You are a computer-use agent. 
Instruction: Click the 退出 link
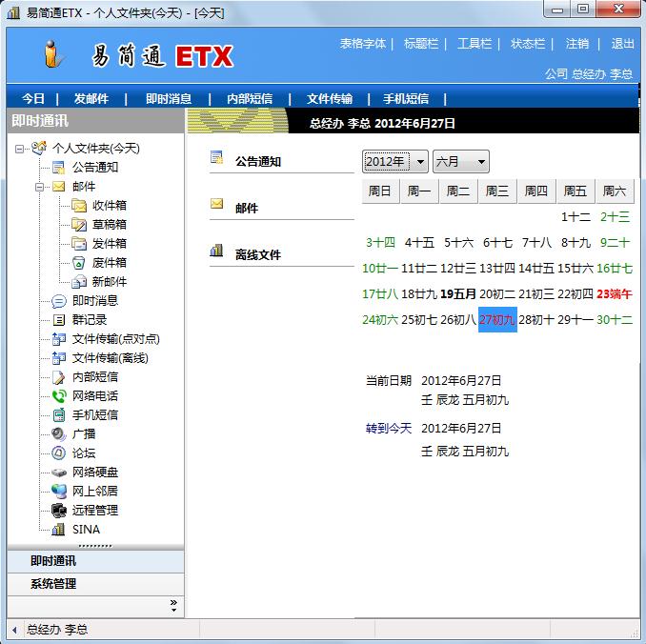point(622,43)
